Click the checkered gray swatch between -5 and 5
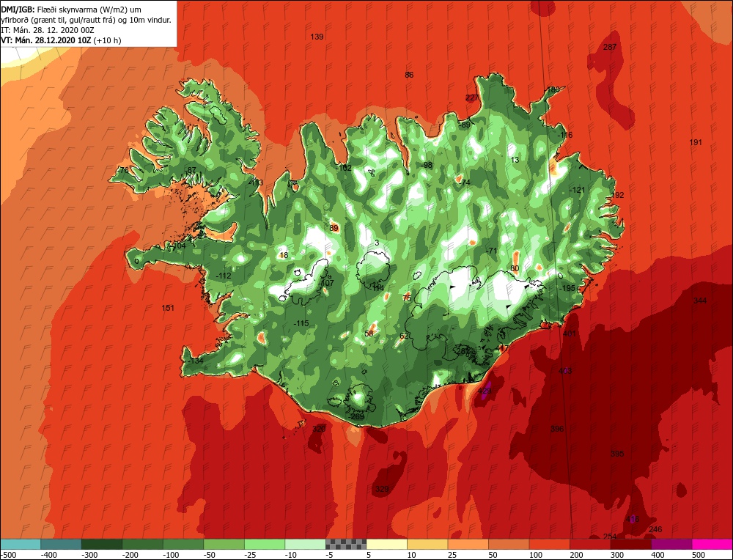733x560 pixels. click(346, 544)
